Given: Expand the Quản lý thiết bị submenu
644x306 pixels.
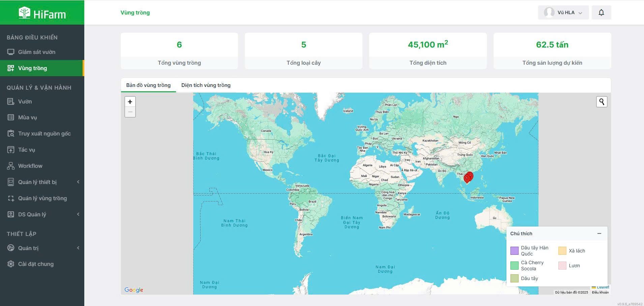Looking at the screenshot, I should pos(78,182).
